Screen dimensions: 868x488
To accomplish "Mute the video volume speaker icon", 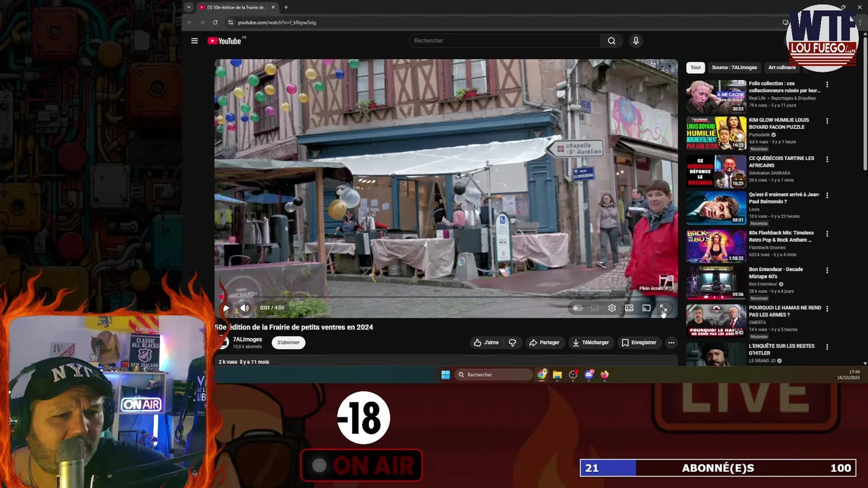I will (244, 308).
